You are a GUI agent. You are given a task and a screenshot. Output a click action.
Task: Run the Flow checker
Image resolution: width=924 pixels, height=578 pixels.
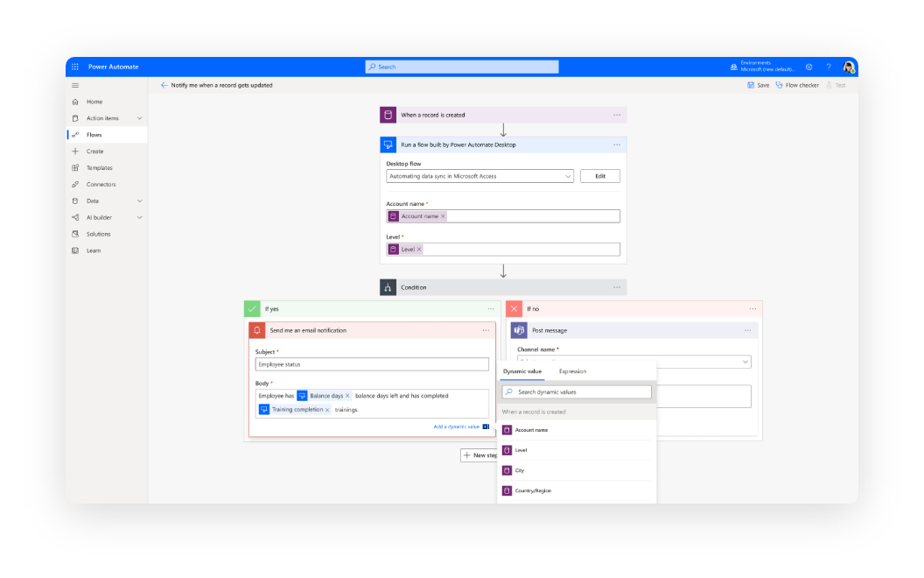coord(797,85)
